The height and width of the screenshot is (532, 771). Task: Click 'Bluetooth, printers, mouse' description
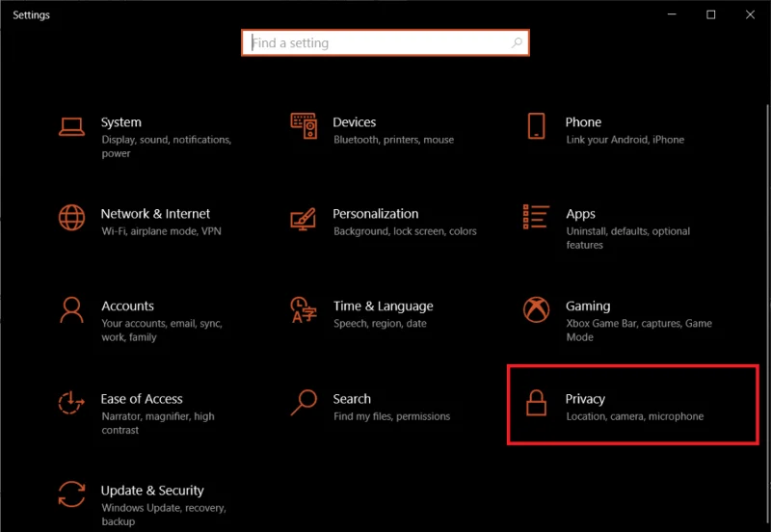(x=393, y=140)
